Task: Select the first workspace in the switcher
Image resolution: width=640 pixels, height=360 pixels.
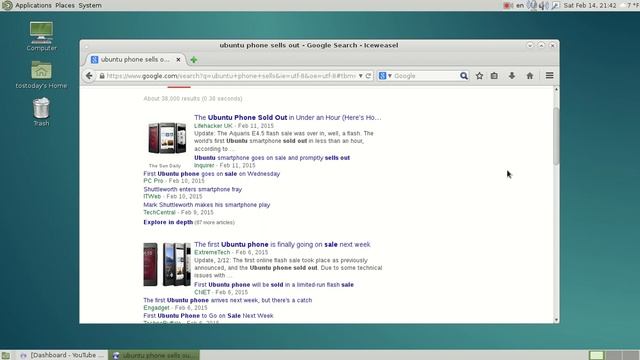Action: (596, 356)
